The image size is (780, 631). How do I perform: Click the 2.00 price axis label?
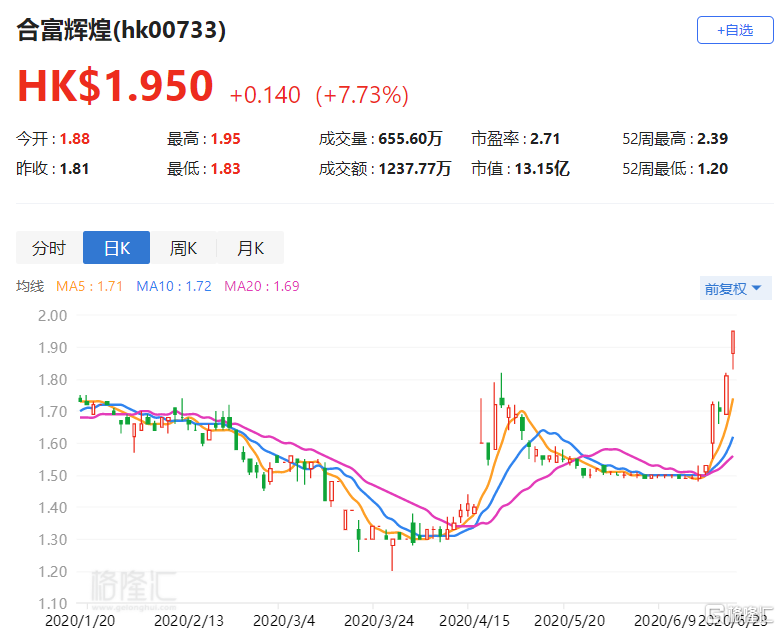coord(52,316)
